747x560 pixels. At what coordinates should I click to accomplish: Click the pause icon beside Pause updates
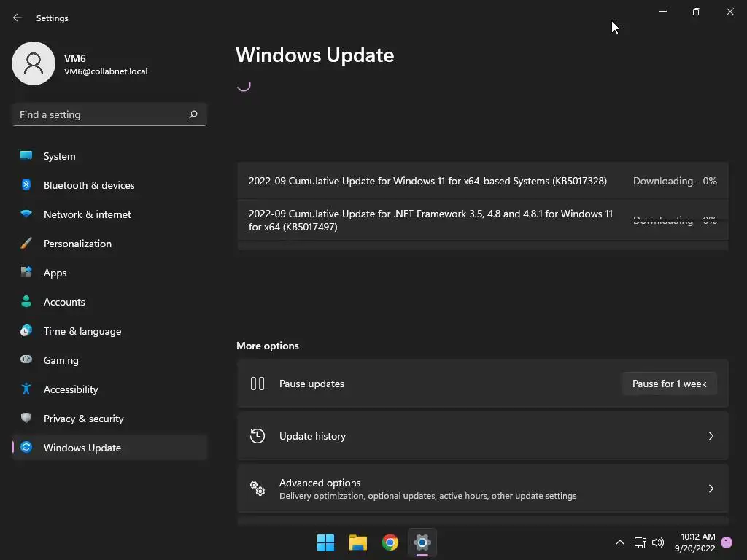pos(258,384)
